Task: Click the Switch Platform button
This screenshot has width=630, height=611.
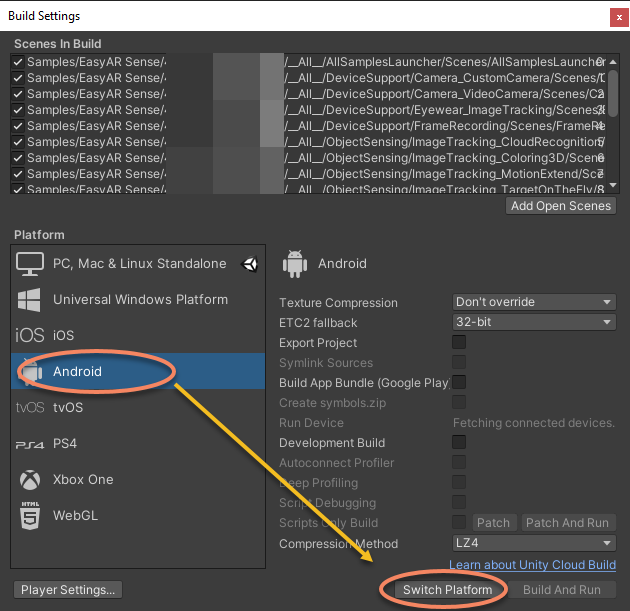Action: coord(447,590)
